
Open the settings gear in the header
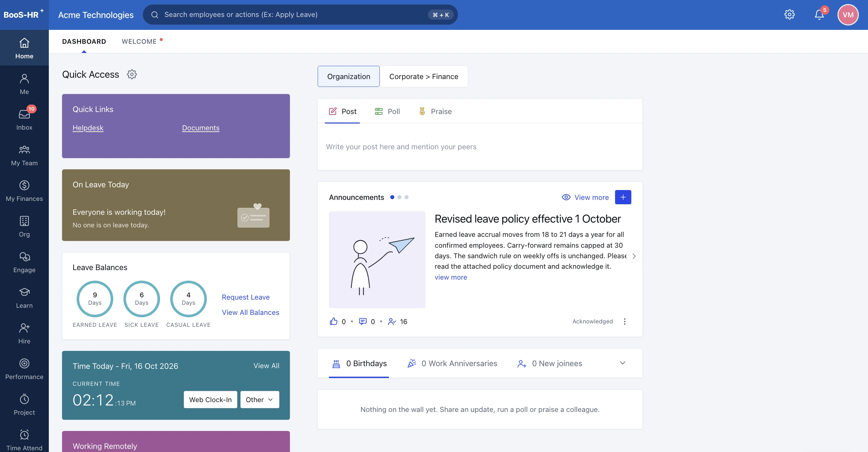[790, 15]
